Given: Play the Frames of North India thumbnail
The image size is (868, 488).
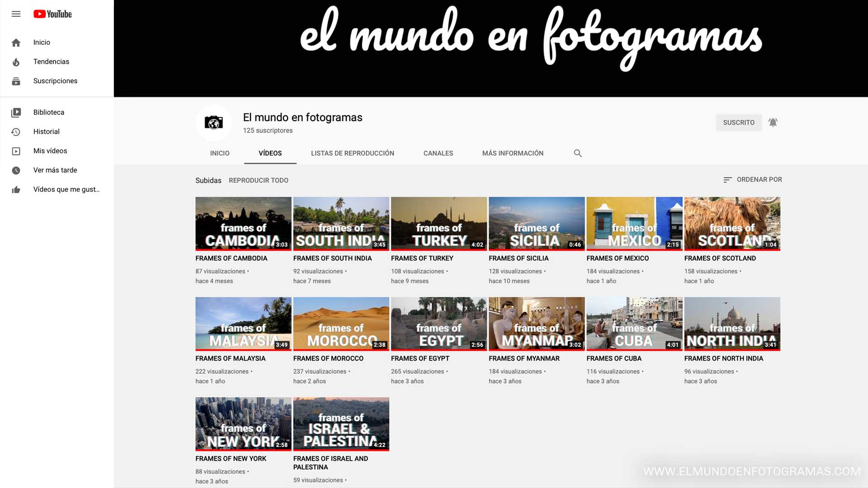Looking at the screenshot, I should [x=732, y=324].
